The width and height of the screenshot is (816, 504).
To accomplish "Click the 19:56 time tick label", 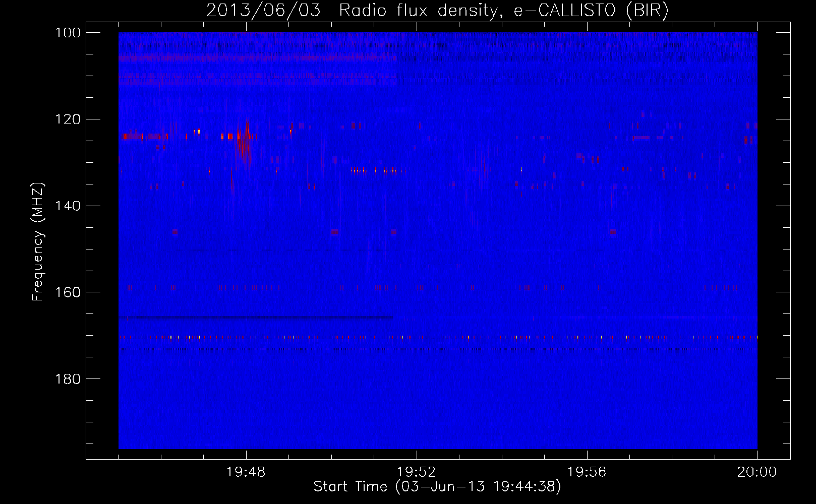I will (x=587, y=472).
